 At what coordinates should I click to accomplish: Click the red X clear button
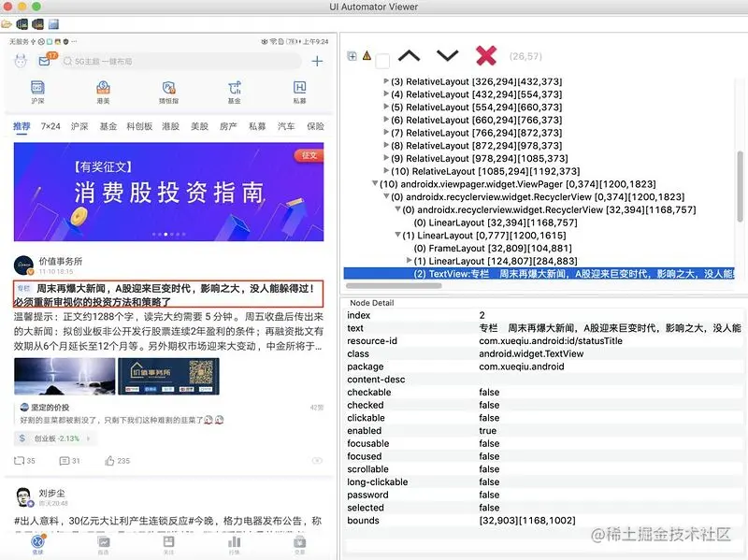(486, 56)
